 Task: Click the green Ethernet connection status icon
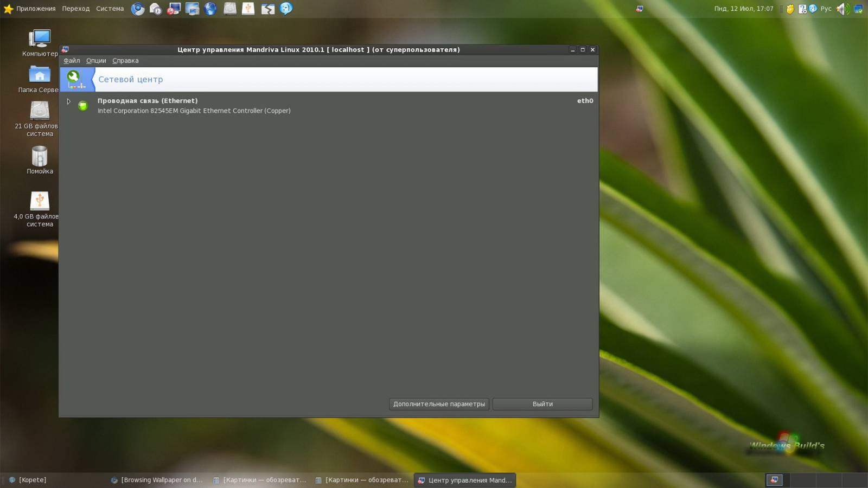tap(83, 106)
